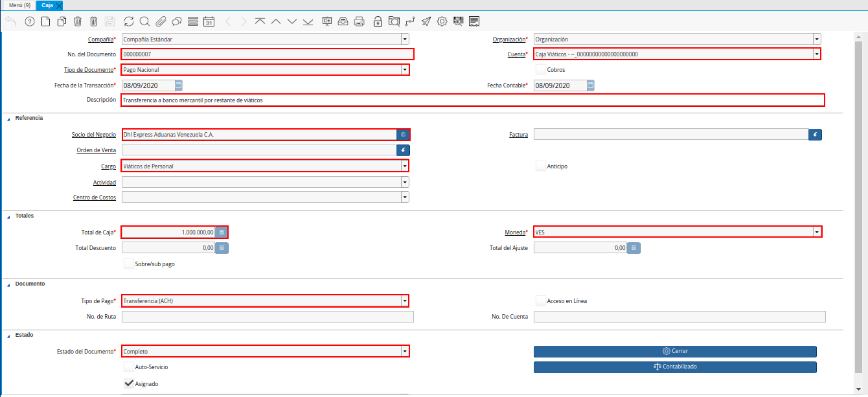
Task: Open Total de Caja calculator button
Action: pyautogui.click(x=222, y=232)
